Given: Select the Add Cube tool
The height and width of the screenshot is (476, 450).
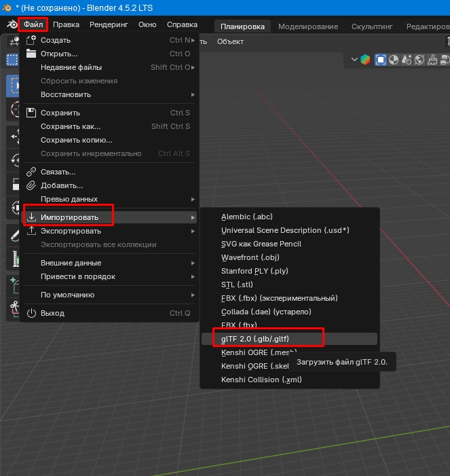Looking at the screenshot, I should (x=14, y=286).
